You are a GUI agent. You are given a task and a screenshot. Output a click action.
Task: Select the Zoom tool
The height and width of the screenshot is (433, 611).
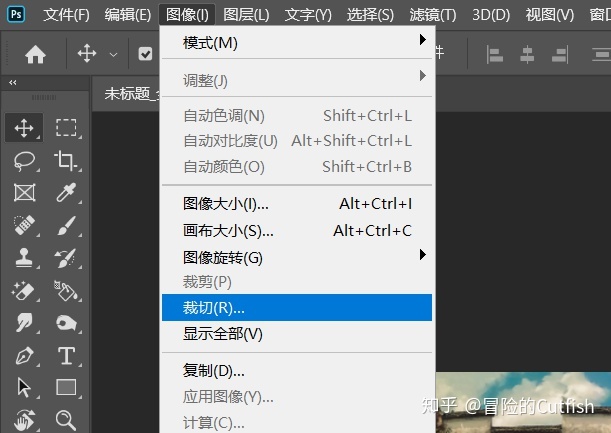pos(66,420)
